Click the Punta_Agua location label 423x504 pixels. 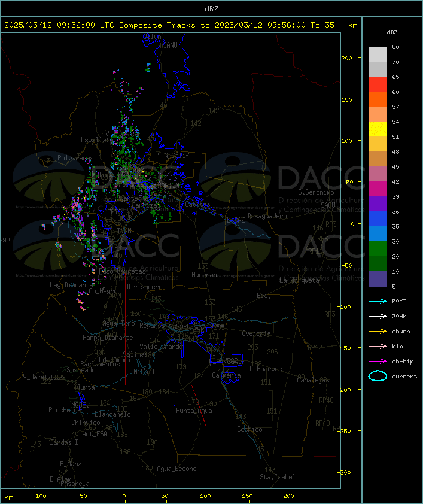pos(194,411)
